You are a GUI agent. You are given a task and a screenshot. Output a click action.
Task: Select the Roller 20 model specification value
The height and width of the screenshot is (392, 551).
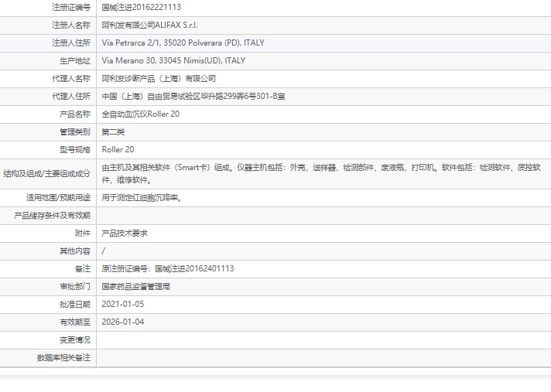118,149
